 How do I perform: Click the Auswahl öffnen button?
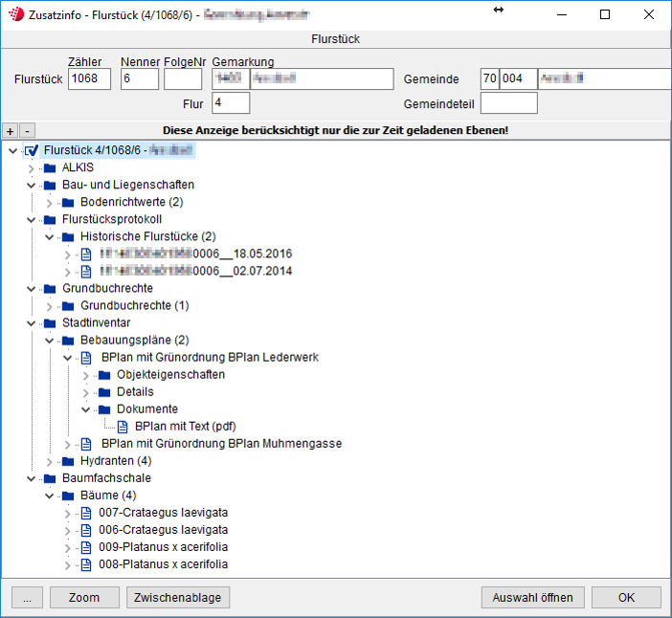click(532, 598)
